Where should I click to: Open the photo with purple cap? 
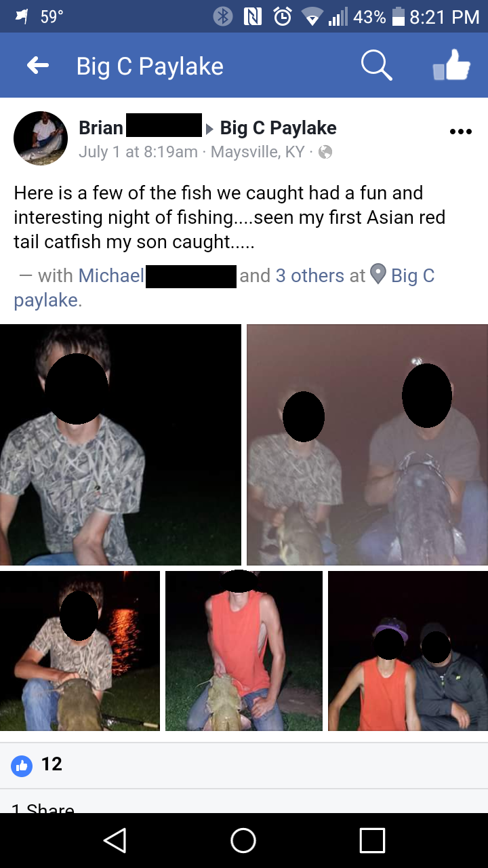tap(408, 651)
